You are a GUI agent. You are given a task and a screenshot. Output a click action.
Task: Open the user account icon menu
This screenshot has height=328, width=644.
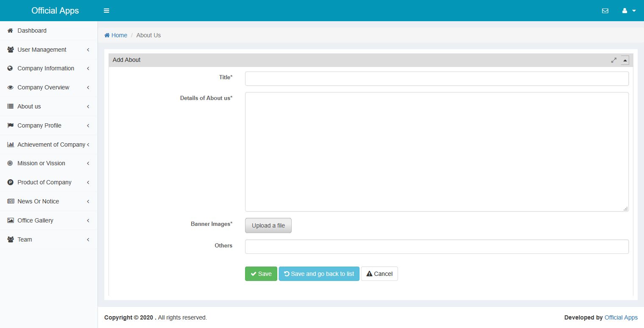click(624, 11)
